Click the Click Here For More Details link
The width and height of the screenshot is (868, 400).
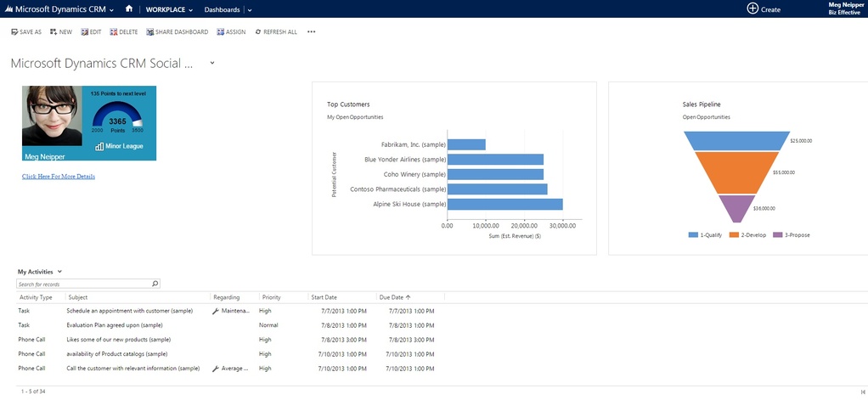click(x=58, y=177)
